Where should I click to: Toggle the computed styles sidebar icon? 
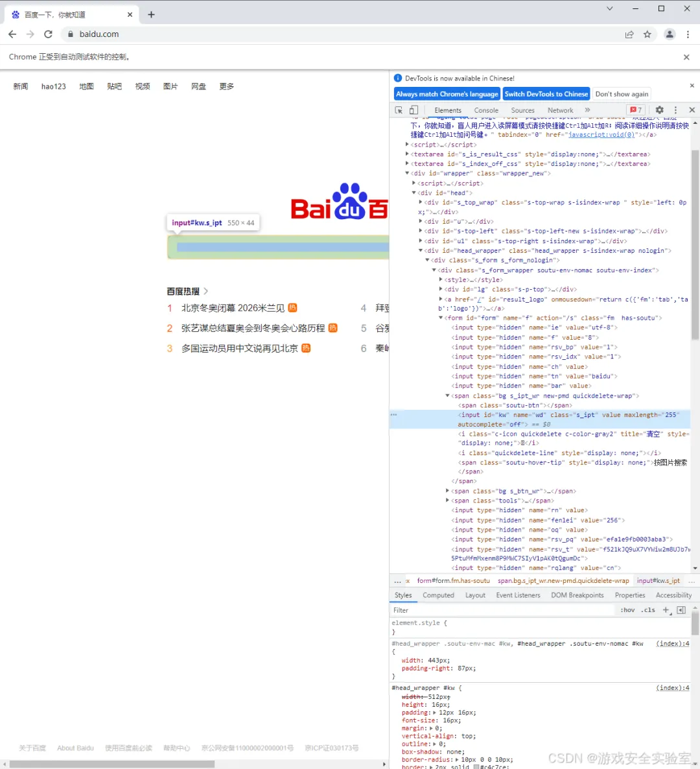[681, 610]
